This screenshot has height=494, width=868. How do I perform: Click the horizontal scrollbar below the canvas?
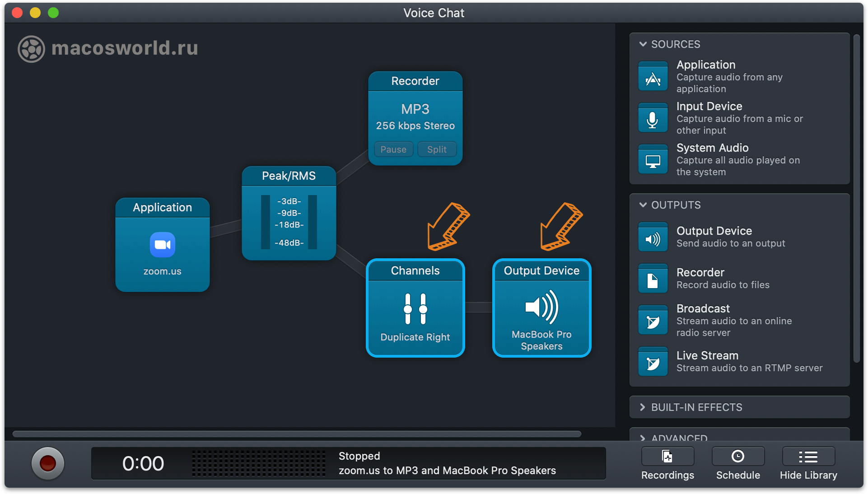click(297, 434)
